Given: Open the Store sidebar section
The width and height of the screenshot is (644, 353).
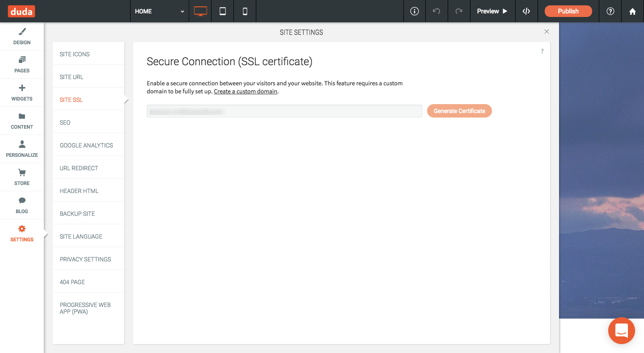Looking at the screenshot, I should 22,177.
